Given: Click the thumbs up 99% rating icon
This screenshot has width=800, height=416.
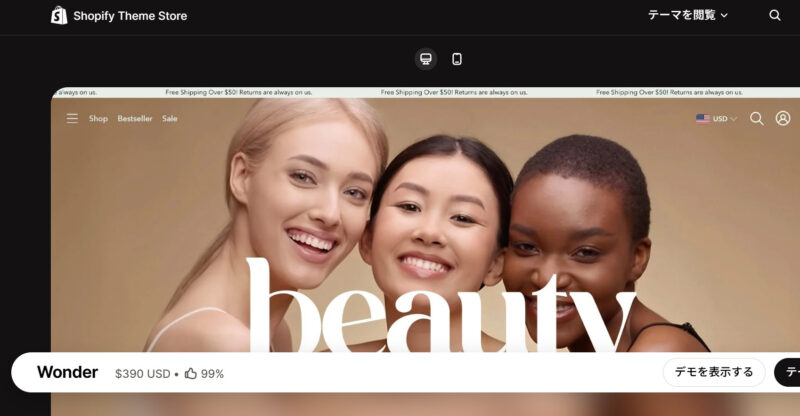Looking at the screenshot, I should 191,374.
